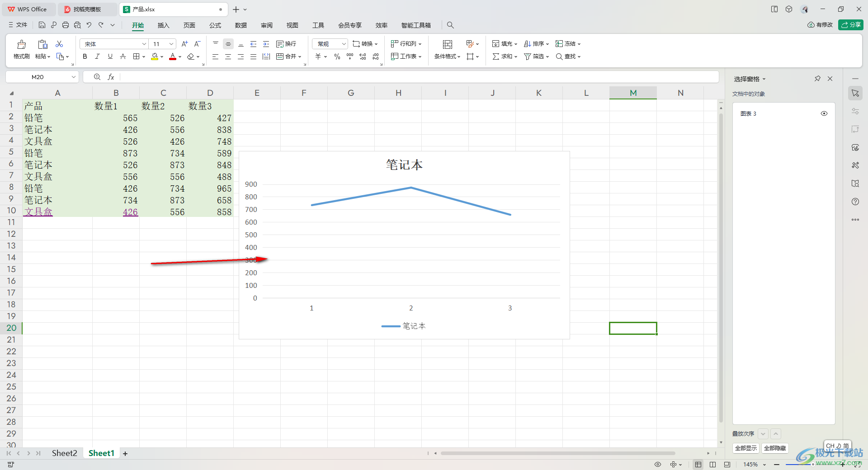Pin the selection pane
This screenshot has width=868, height=470.
[817, 79]
